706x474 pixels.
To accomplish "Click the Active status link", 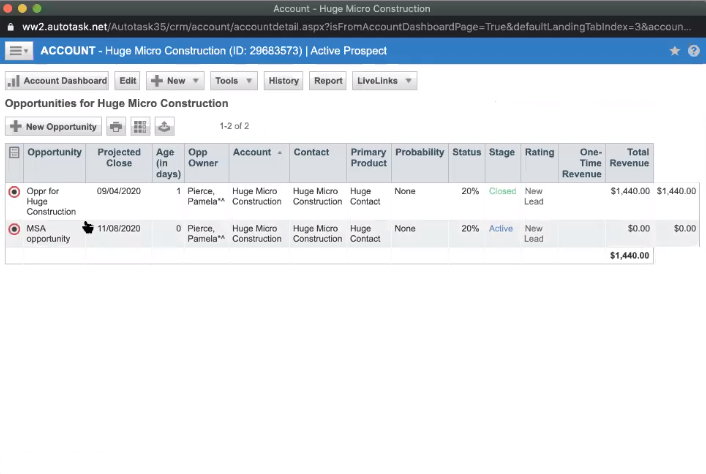I will pyautogui.click(x=501, y=229).
